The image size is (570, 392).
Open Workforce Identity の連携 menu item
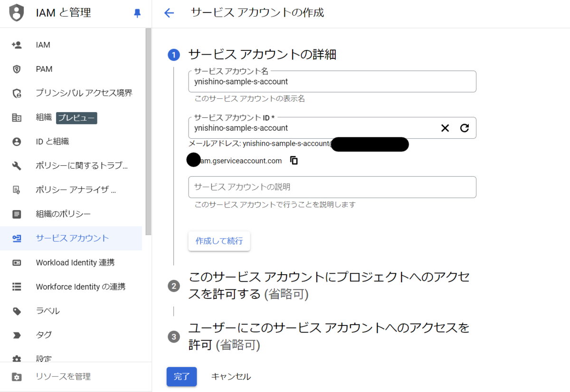point(71,287)
